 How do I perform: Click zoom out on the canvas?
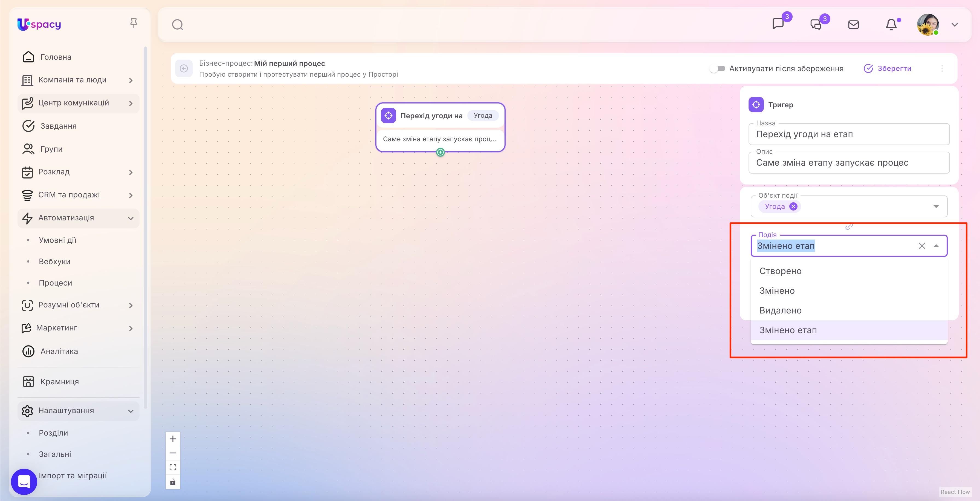coord(173,453)
